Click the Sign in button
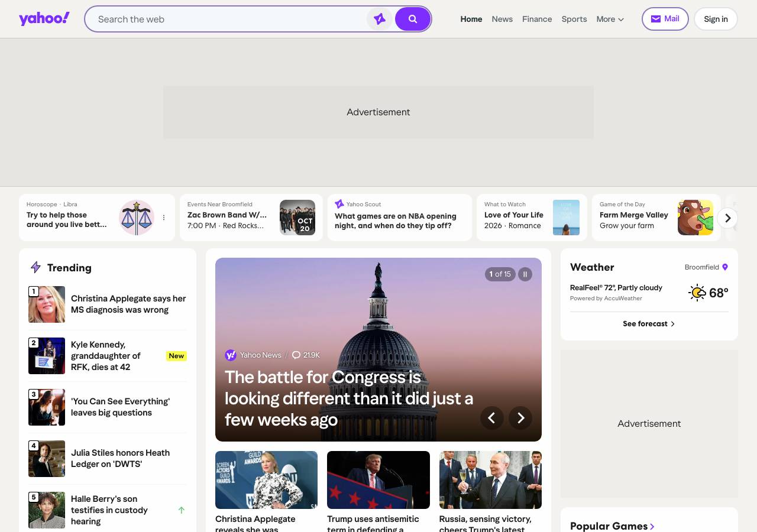This screenshot has height=532, width=757. [x=716, y=19]
